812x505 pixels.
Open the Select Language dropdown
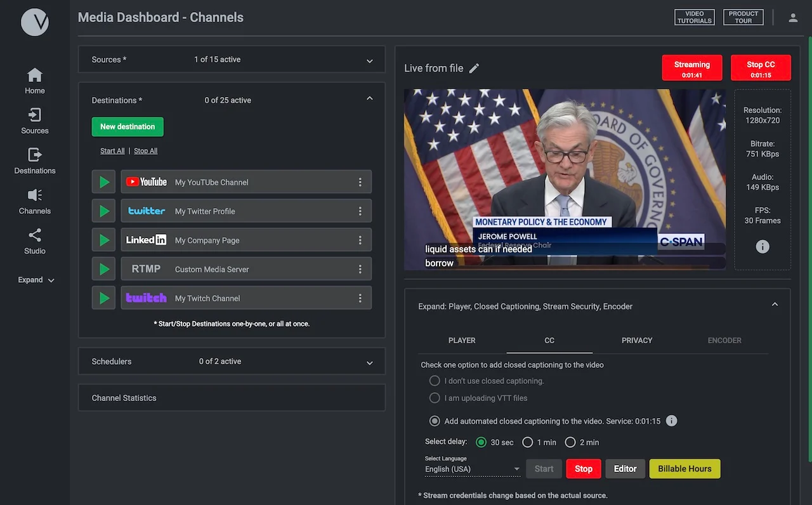click(x=473, y=469)
